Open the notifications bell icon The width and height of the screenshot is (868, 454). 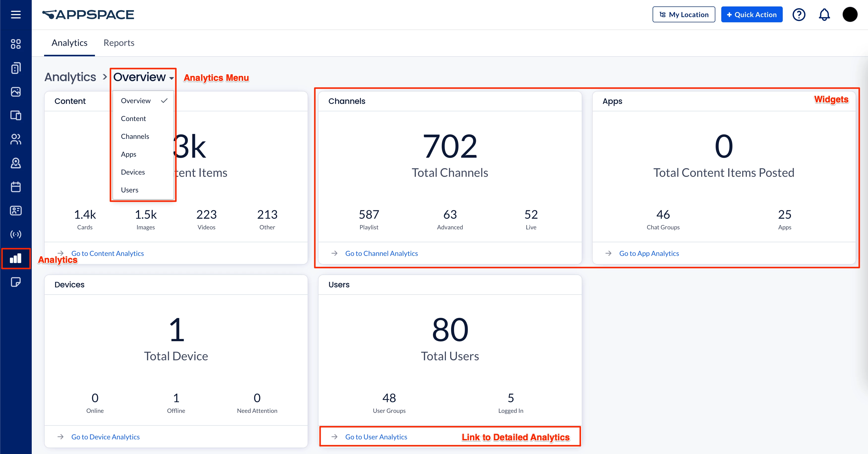click(x=824, y=14)
